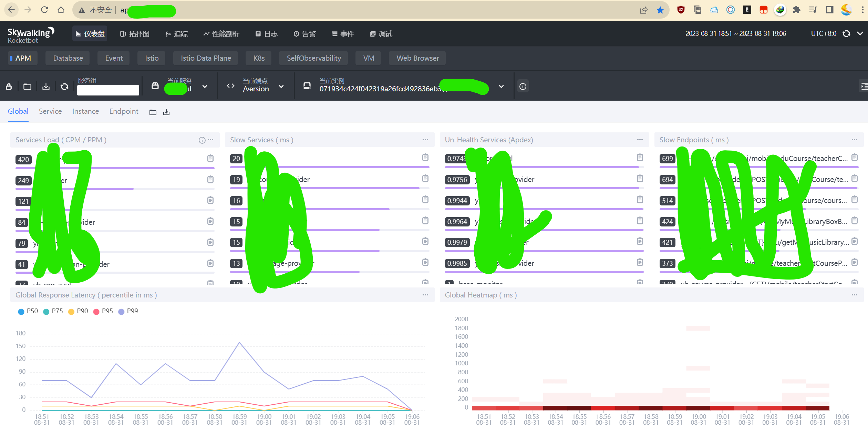This screenshot has width=868, height=445.
Task: Select the Web Browser dashboard group
Action: coord(417,58)
